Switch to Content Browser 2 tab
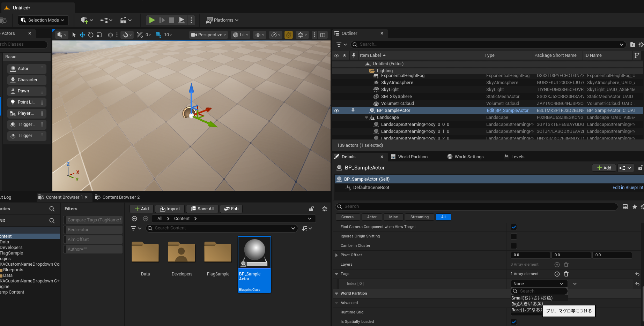Viewport: 644px width, 326px height. pos(120,197)
